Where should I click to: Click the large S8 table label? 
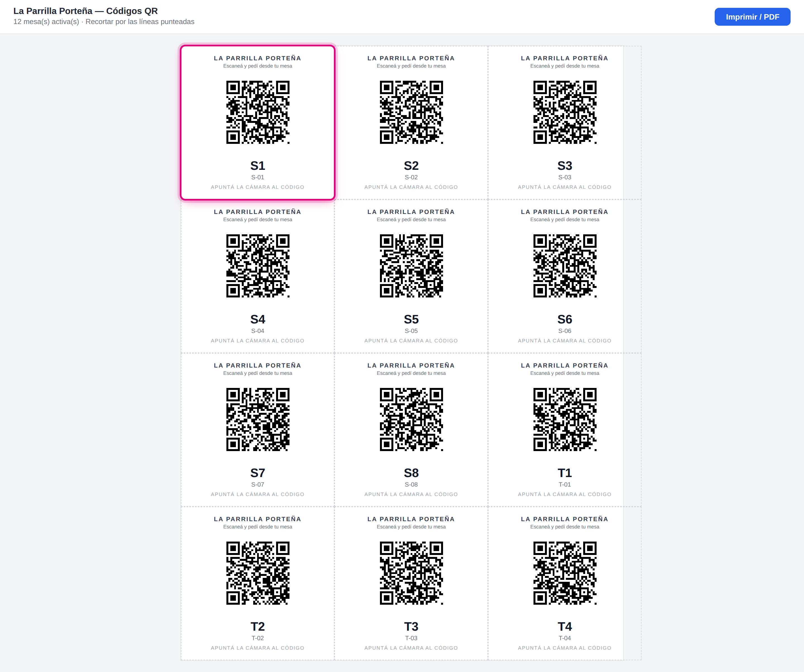[411, 473]
